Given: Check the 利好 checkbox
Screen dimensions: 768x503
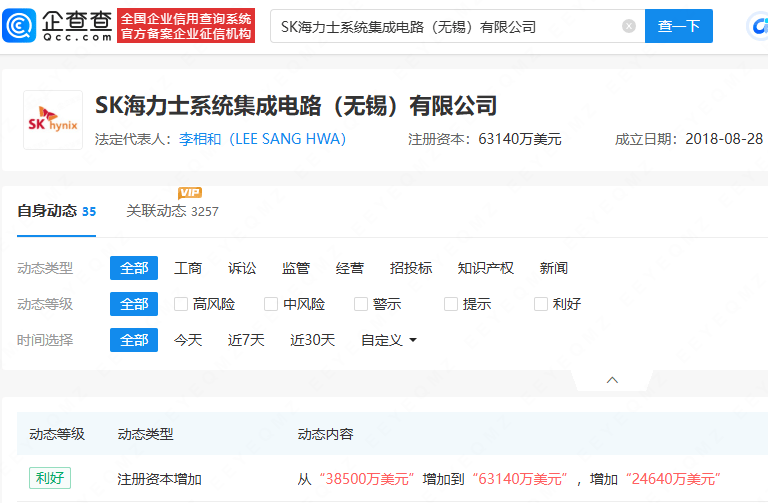Looking at the screenshot, I should click(541, 304).
